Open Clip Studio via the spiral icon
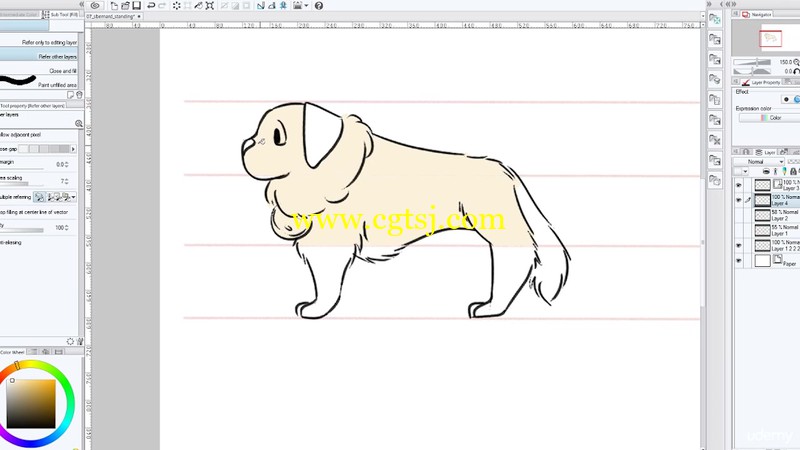800x450 pixels. tap(95, 6)
